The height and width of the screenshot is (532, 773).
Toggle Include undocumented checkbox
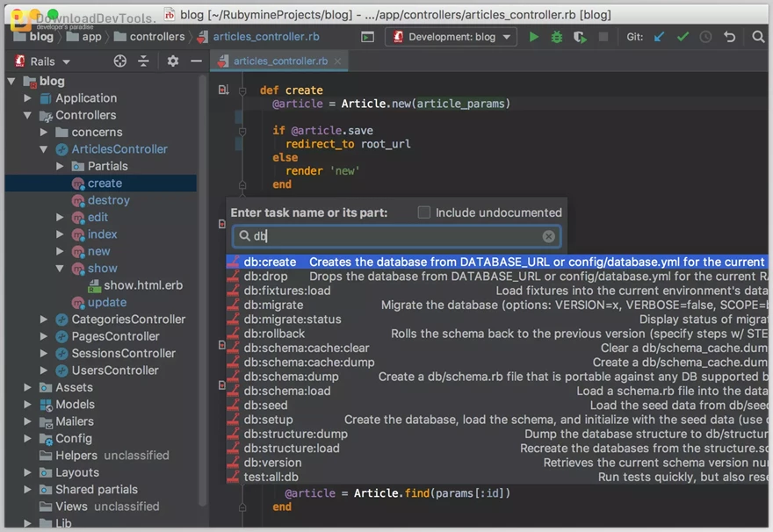424,212
